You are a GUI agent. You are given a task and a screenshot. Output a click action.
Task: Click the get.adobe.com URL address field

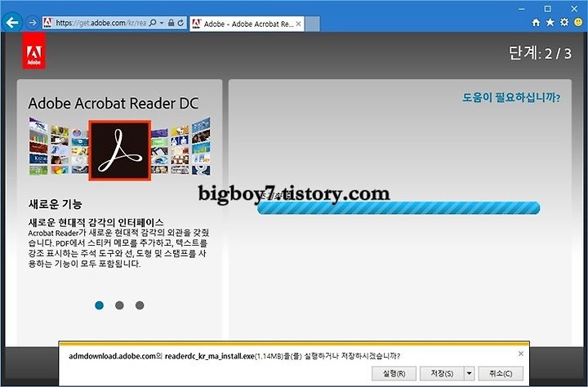point(100,23)
